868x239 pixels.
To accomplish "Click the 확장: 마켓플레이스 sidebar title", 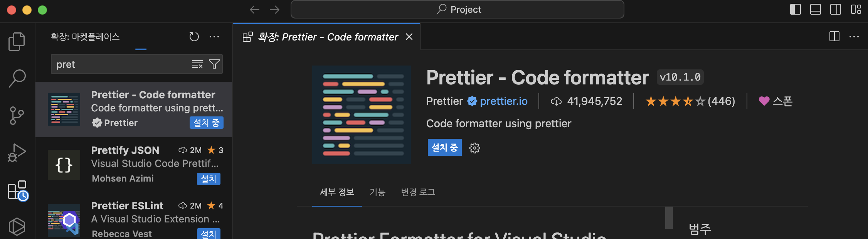I will (85, 37).
